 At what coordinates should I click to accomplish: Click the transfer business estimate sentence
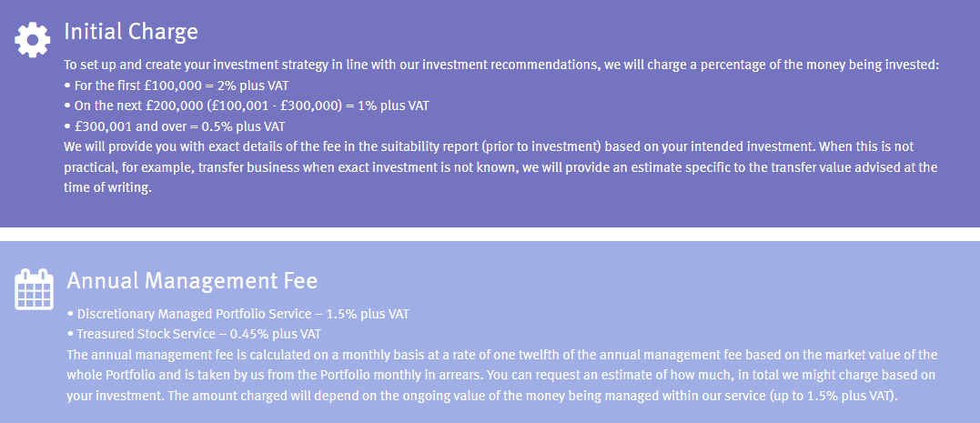click(500, 167)
